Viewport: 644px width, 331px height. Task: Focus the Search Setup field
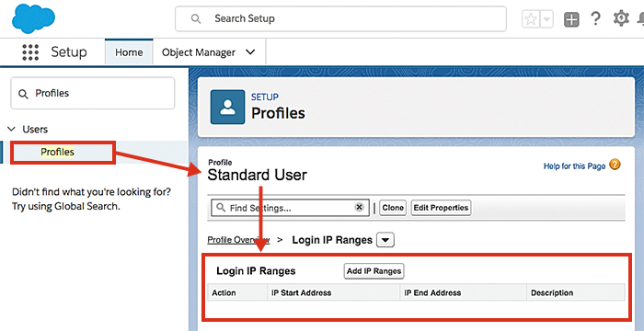pyautogui.click(x=340, y=19)
